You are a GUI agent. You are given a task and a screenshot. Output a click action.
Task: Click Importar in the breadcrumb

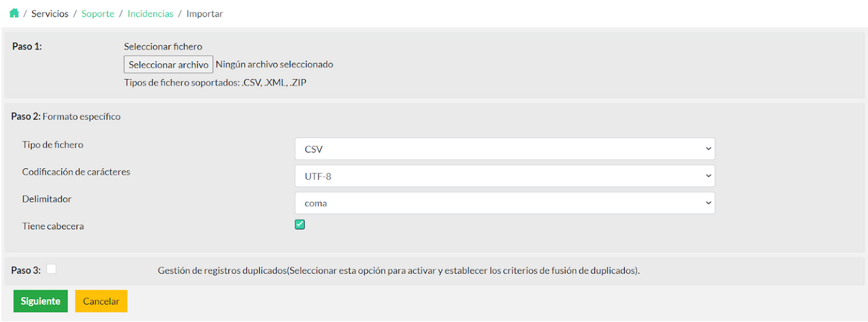[204, 14]
